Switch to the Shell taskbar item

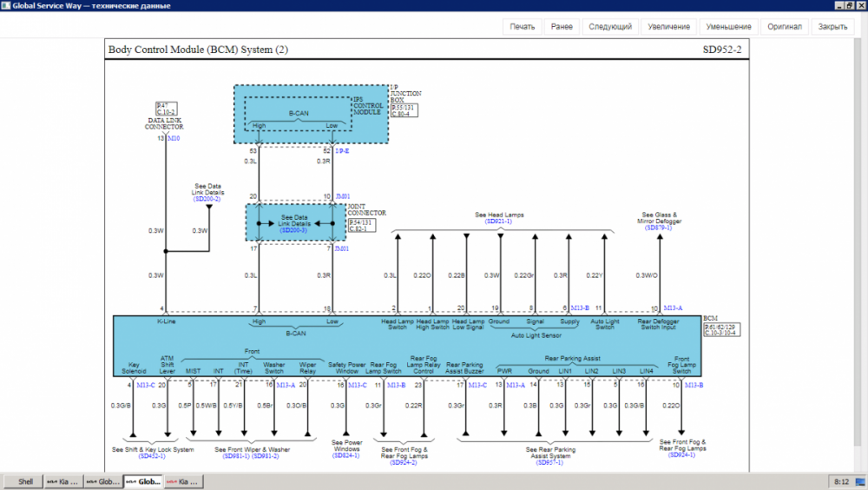tap(26, 480)
